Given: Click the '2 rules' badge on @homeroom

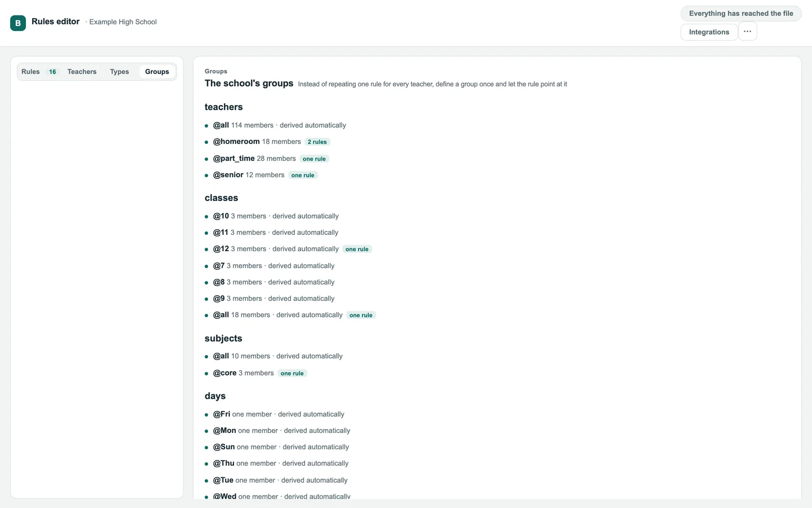Looking at the screenshot, I should 317,142.
